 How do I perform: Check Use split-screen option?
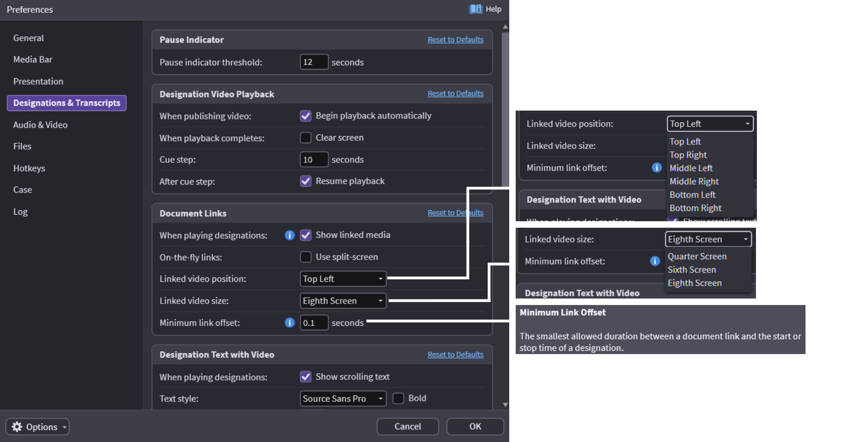[306, 257]
